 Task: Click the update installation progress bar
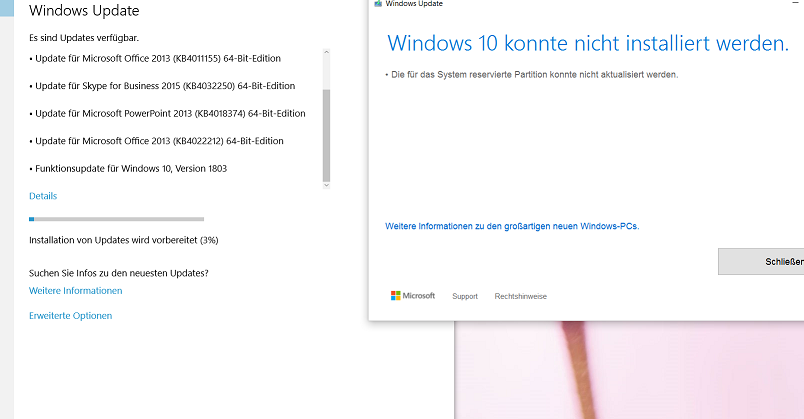[116, 219]
